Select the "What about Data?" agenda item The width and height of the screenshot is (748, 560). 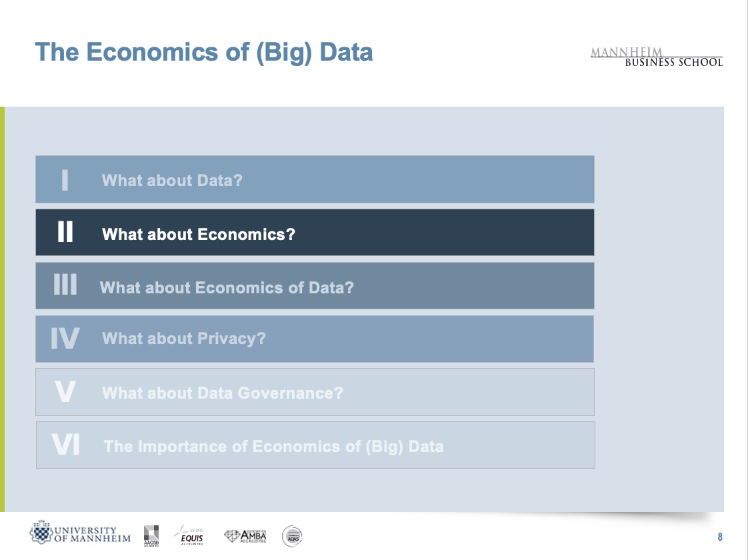click(x=172, y=180)
